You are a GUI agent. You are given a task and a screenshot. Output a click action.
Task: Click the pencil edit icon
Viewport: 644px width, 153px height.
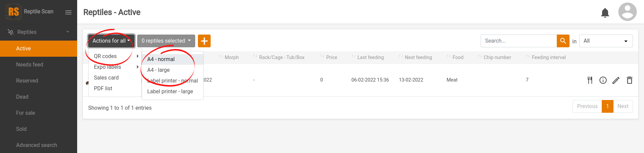[616, 80]
